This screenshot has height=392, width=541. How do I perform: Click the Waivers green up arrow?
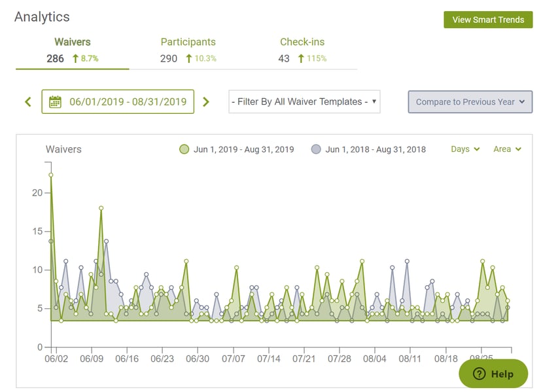tap(75, 59)
